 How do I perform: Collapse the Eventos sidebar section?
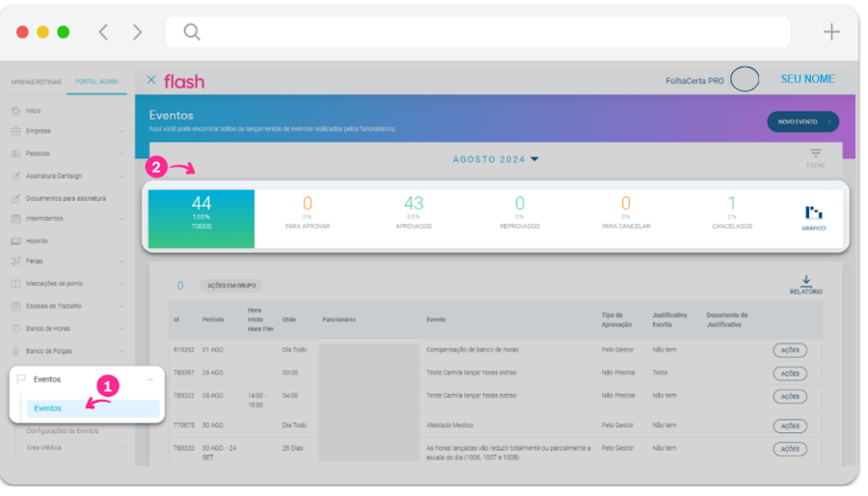point(149,380)
